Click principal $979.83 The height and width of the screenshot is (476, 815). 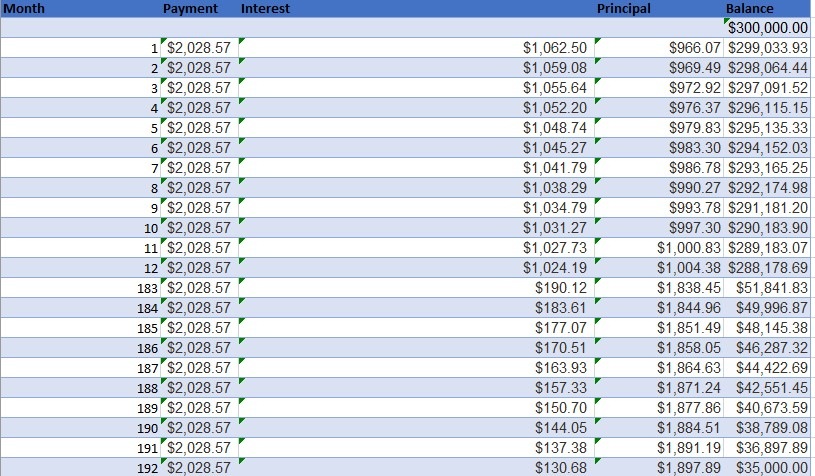tap(659, 128)
